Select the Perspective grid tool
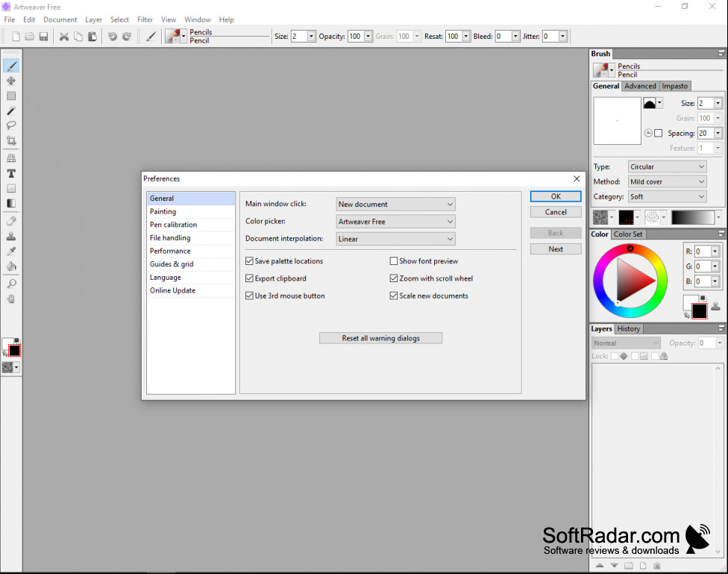728x574 pixels. click(x=11, y=158)
